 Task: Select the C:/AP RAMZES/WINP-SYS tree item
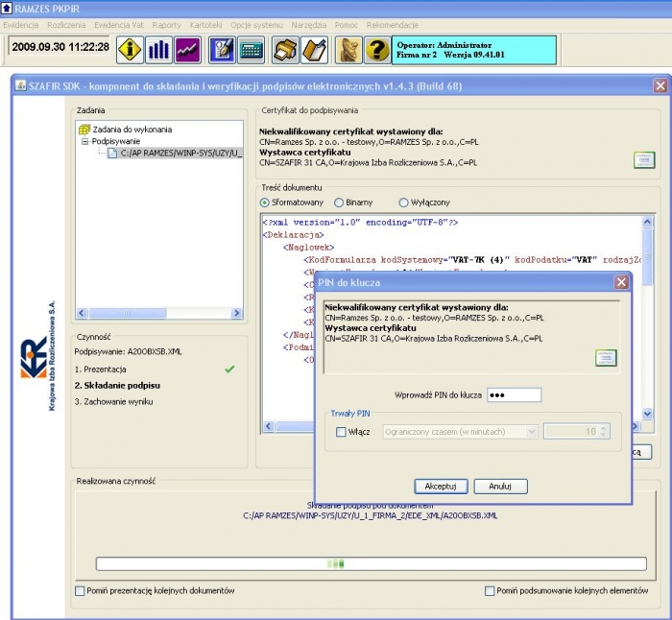[176, 153]
